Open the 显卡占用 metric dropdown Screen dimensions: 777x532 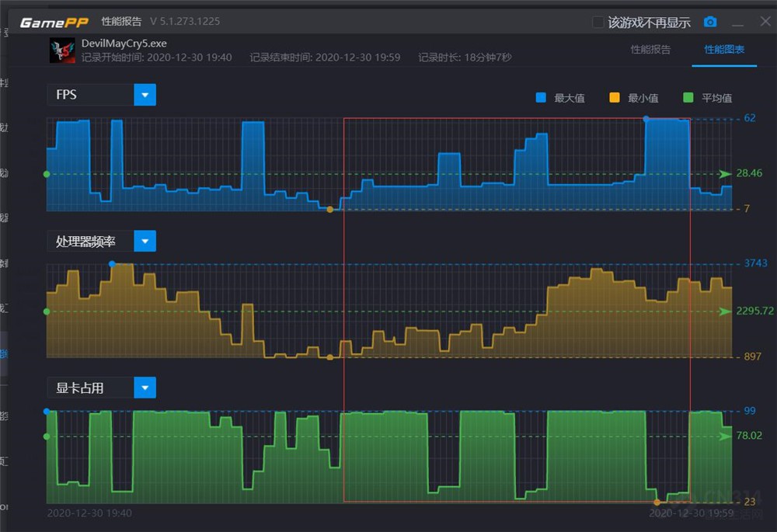[145, 388]
